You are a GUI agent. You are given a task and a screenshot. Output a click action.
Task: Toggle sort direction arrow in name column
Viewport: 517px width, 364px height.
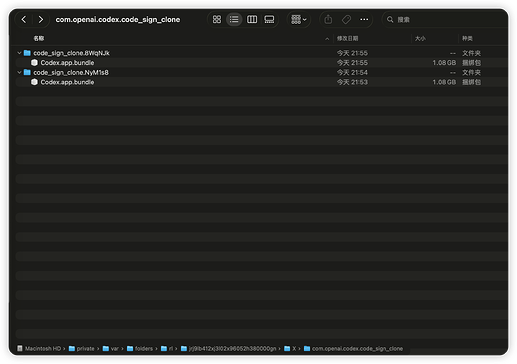click(327, 39)
